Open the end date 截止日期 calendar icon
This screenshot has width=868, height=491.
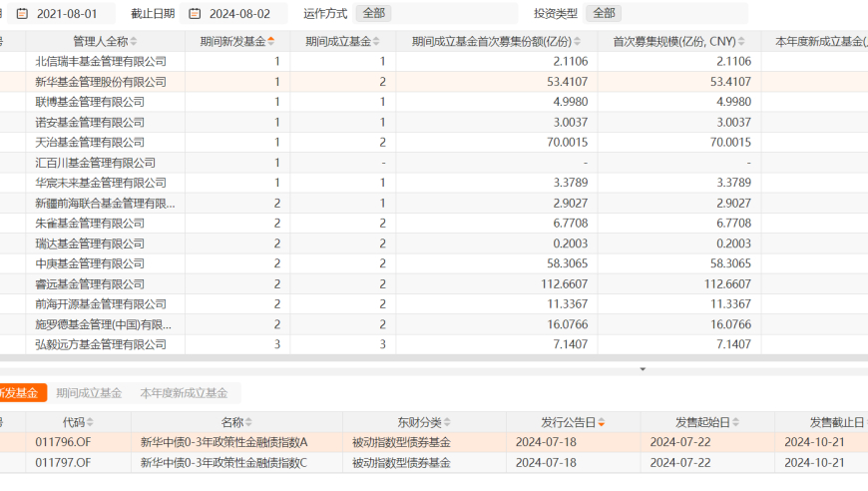195,14
